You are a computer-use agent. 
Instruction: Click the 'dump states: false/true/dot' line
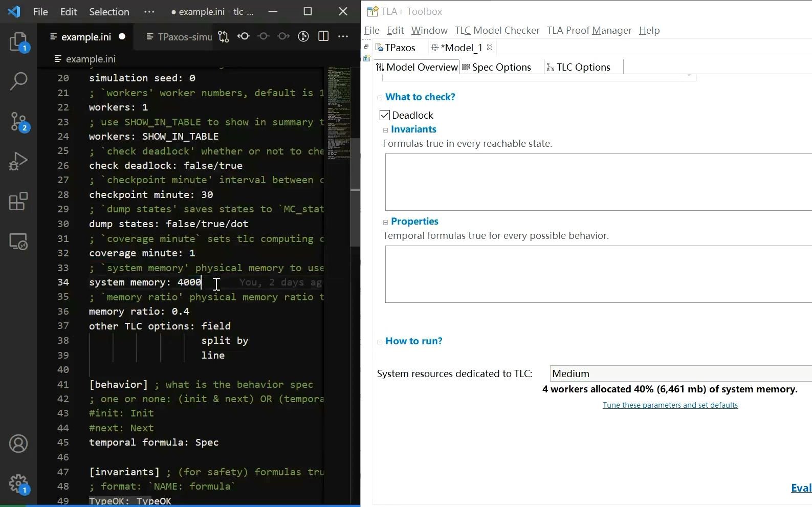(x=168, y=224)
